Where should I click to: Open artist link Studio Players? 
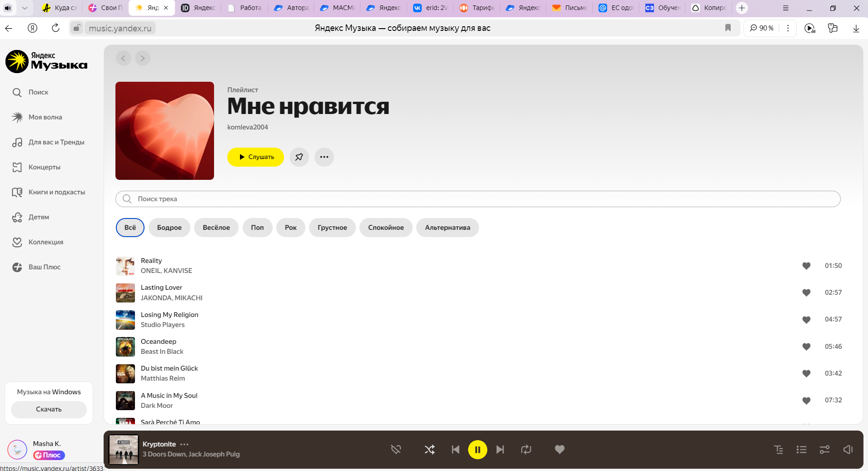click(163, 325)
